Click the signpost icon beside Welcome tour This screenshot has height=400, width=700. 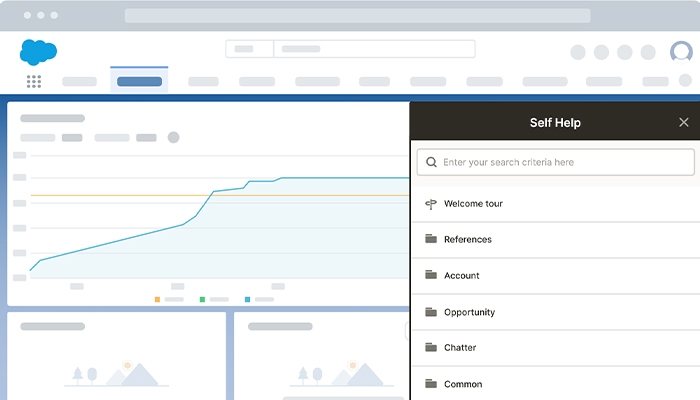pos(431,204)
